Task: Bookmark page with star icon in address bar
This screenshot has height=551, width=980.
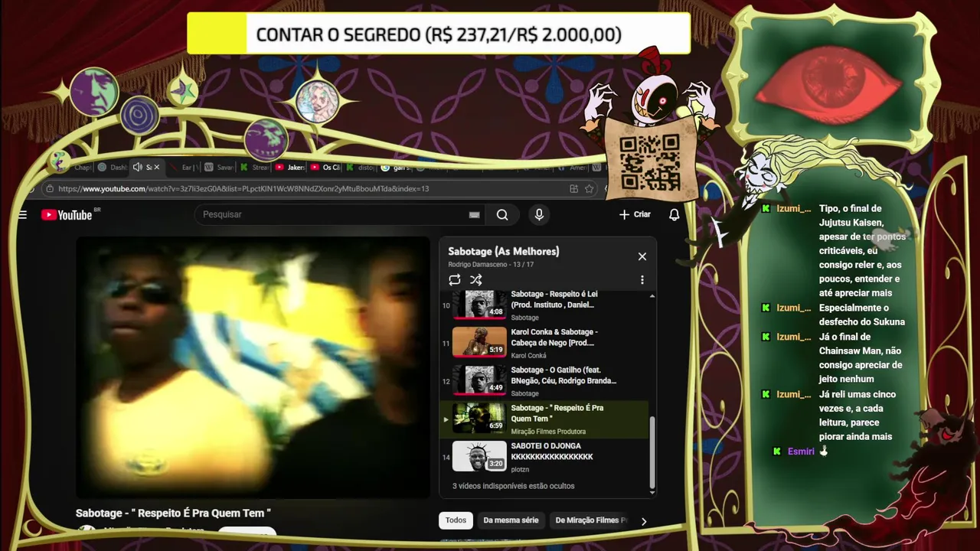Action: point(589,189)
